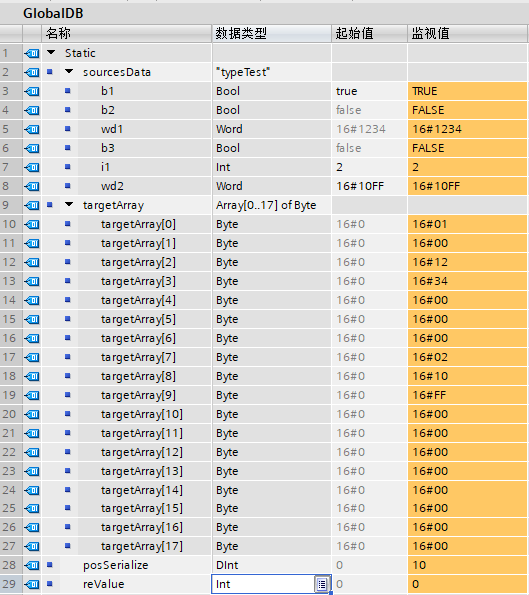Collapse the Static section arrow
This screenshot has height=595, width=529.
[51, 53]
